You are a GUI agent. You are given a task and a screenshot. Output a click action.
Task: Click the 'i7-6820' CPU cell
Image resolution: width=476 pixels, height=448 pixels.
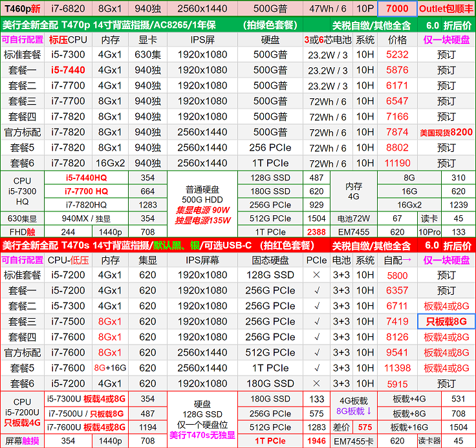coord(68,8)
